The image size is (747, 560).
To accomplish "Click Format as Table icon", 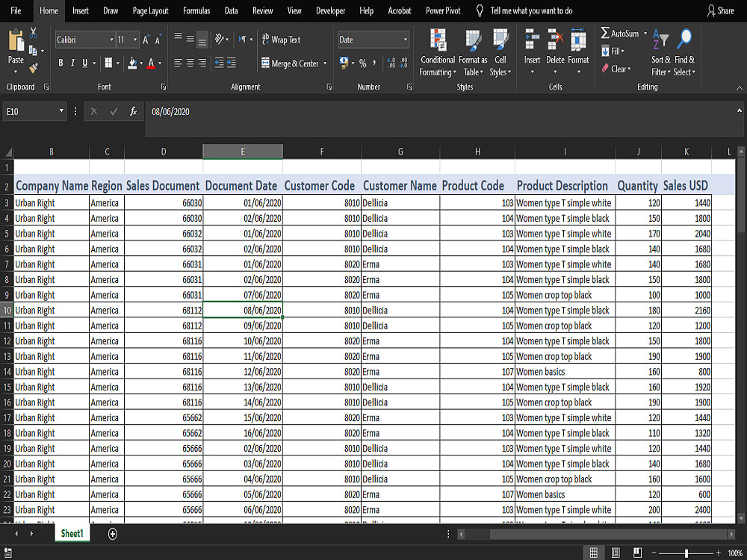I will point(473,40).
